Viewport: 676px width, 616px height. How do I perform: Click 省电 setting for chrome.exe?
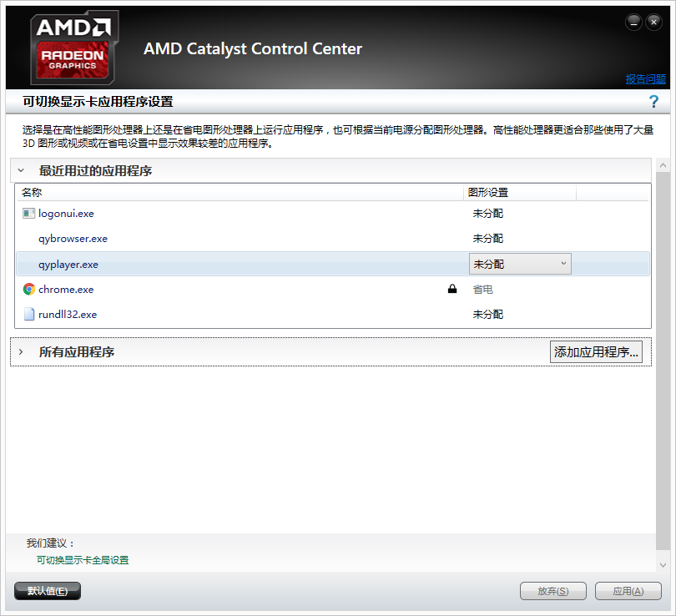(x=483, y=290)
